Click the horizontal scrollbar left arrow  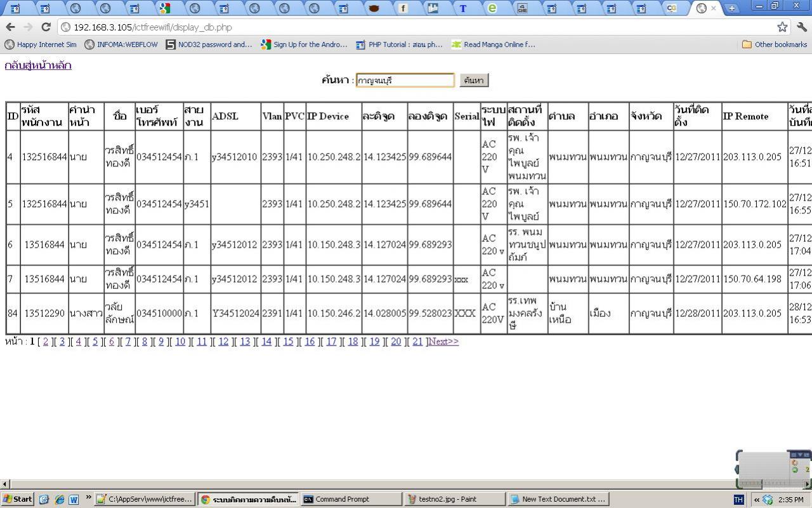5,485
